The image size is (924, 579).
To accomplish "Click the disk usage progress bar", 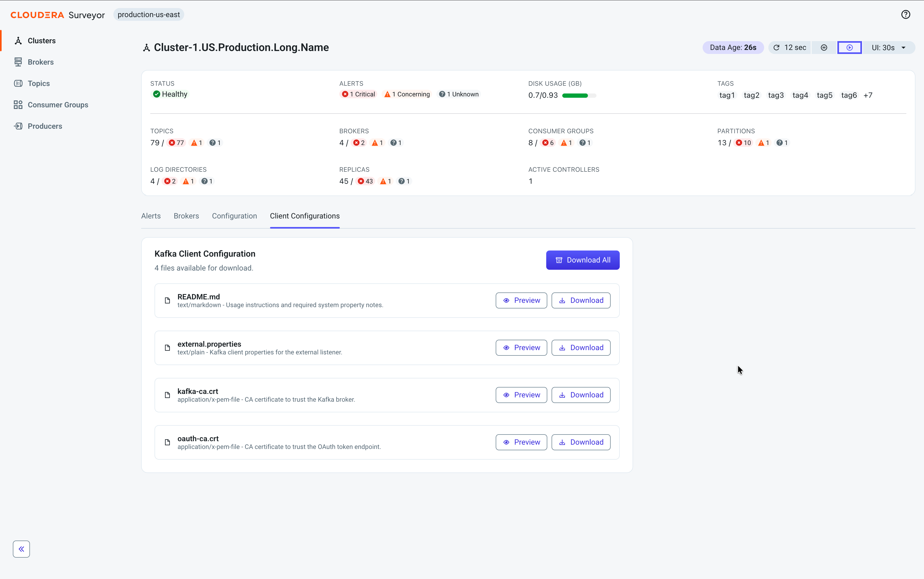I will [579, 95].
